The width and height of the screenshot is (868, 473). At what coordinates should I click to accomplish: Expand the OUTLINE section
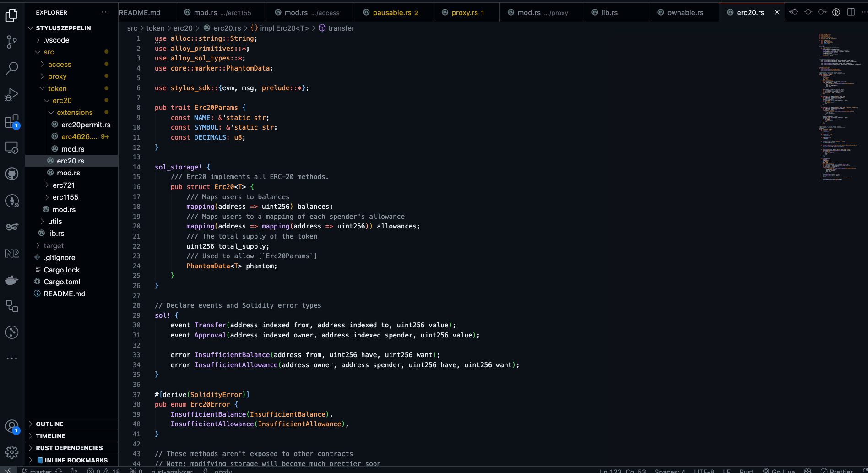click(71, 424)
